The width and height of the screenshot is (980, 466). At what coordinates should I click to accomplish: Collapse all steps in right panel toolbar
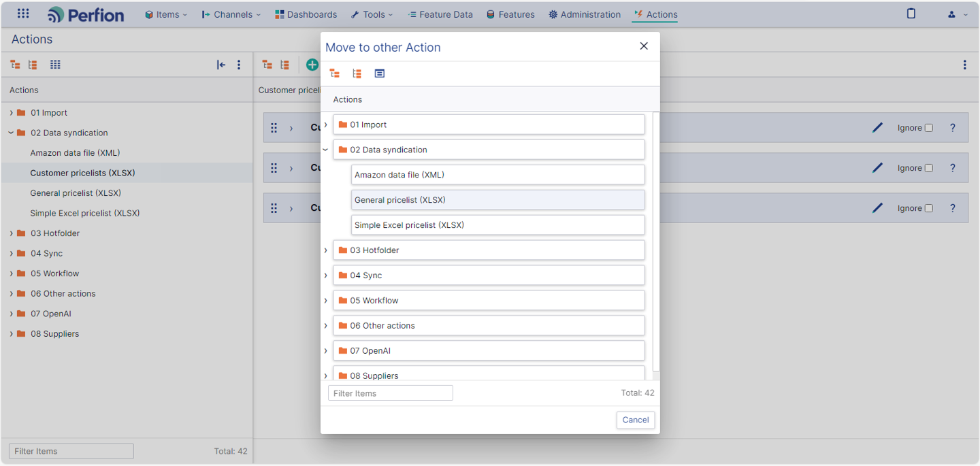[x=285, y=65]
